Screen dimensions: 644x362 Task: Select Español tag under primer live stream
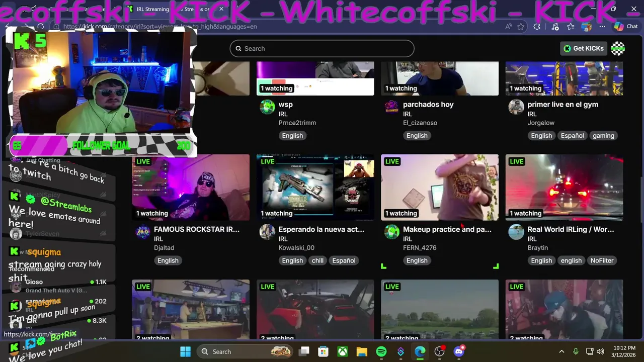(573, 136)
